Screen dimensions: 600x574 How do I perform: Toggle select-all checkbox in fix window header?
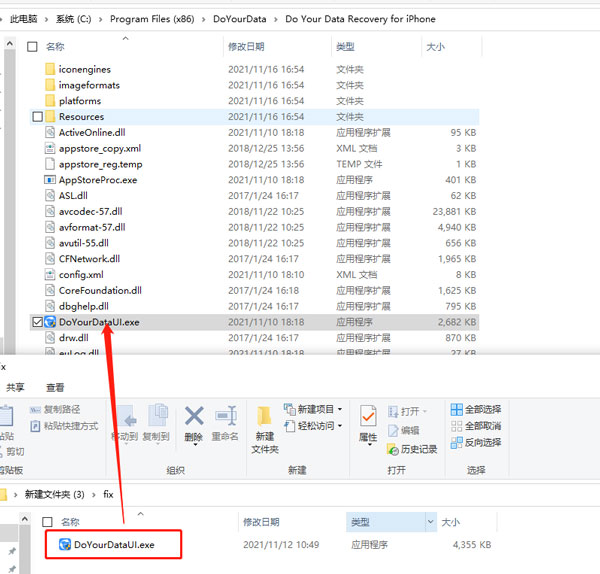click(x=47, y=522)
